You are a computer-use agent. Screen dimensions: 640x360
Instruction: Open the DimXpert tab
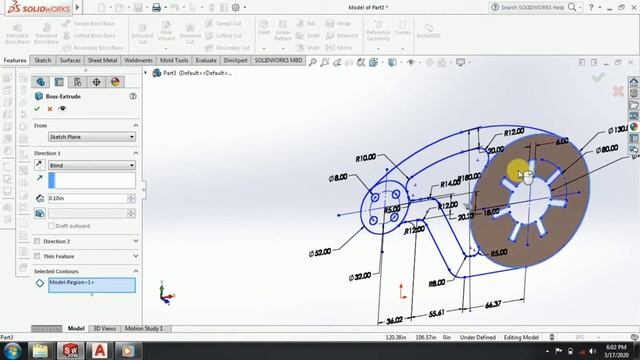coord(236,60)
